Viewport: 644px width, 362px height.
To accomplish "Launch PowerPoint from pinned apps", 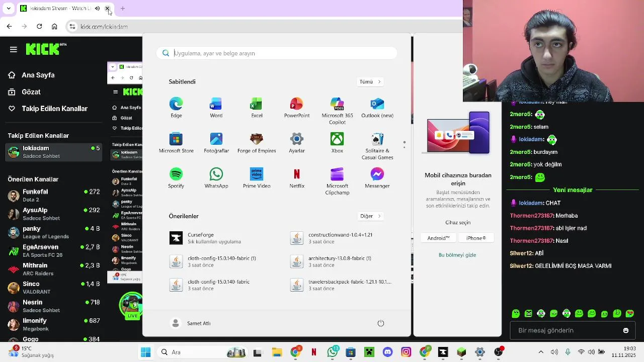I will coord(297,108).
